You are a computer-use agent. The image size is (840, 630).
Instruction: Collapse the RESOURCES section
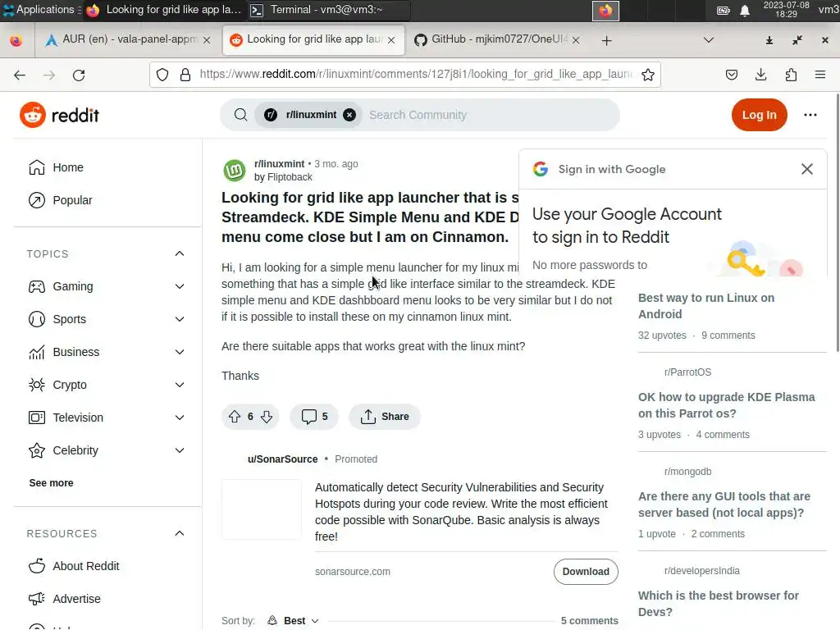coord(180,533)
